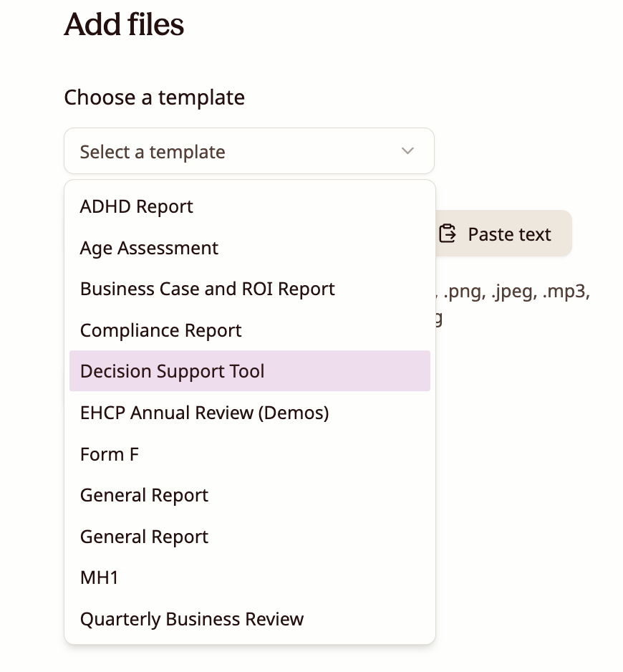Select the first General Report entry
The image size is (623, 672).
[144, 496]
